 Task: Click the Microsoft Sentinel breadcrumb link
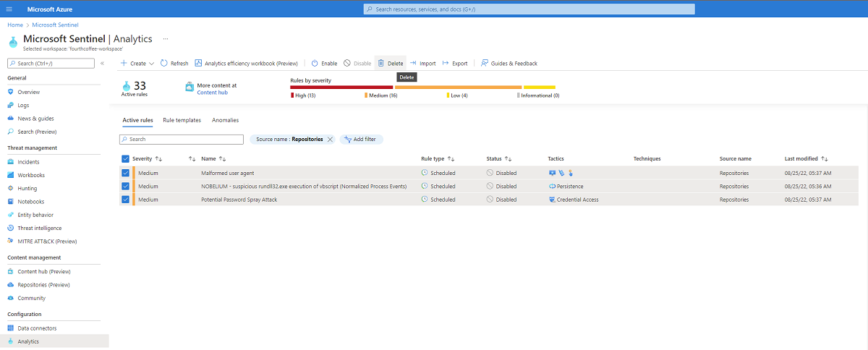(56, 25)
